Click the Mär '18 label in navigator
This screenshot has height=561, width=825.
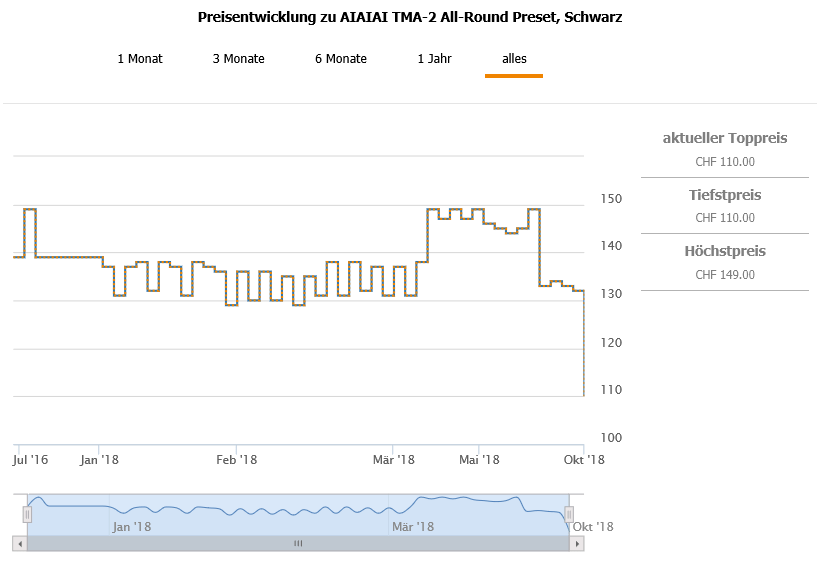[412, 526]
